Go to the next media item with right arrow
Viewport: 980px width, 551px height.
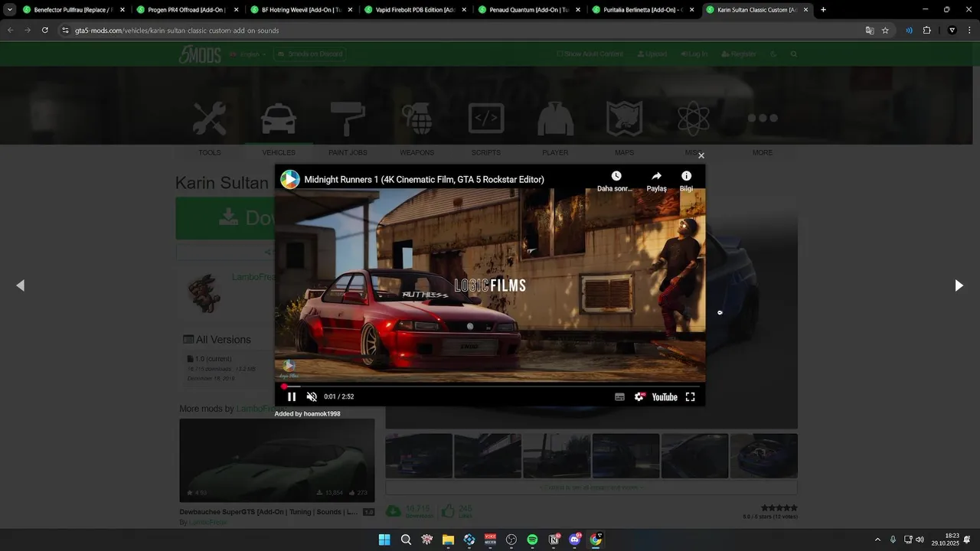pos(959,285)
